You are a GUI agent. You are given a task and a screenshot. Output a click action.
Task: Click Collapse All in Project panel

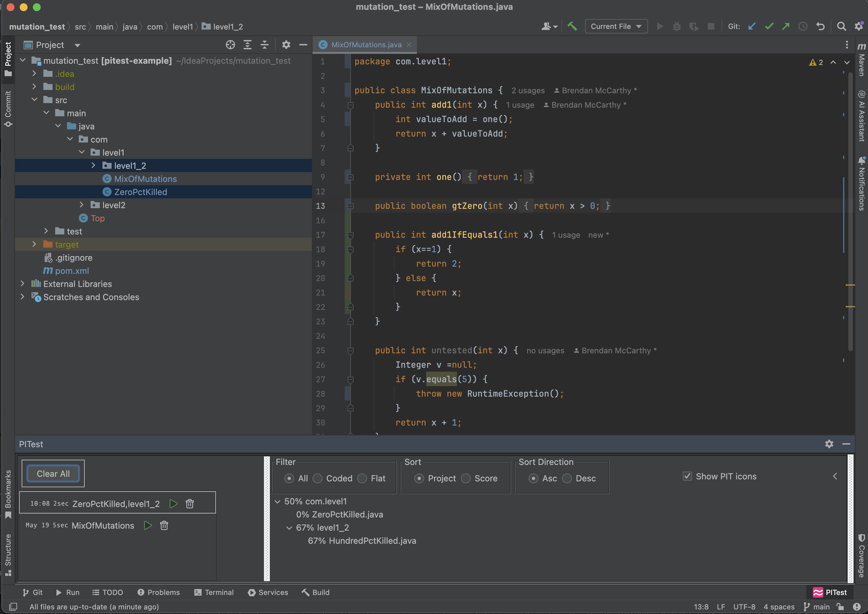[x=265, y=45]
